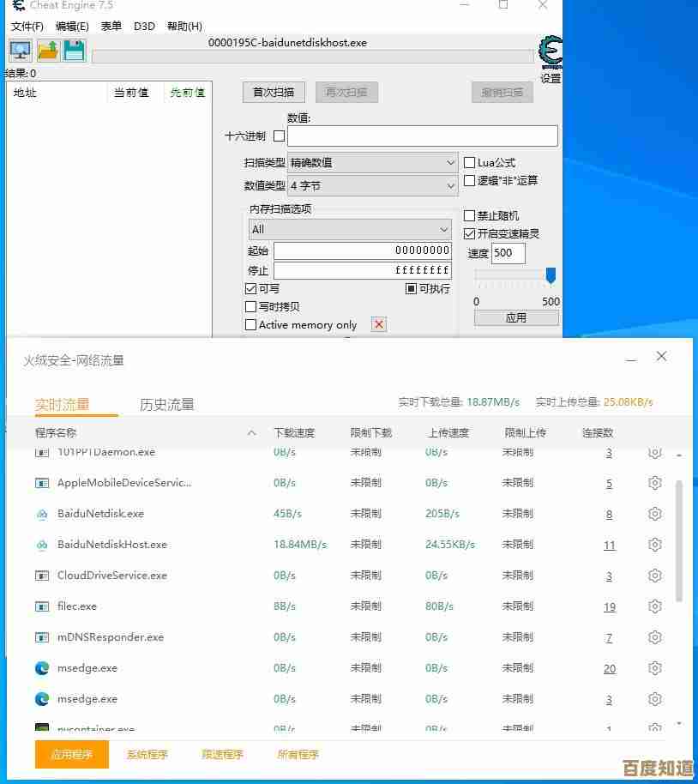Screen dimensions: 698x784
Task: Click the 数值 value input field
Action: click(x=422, y=136)
